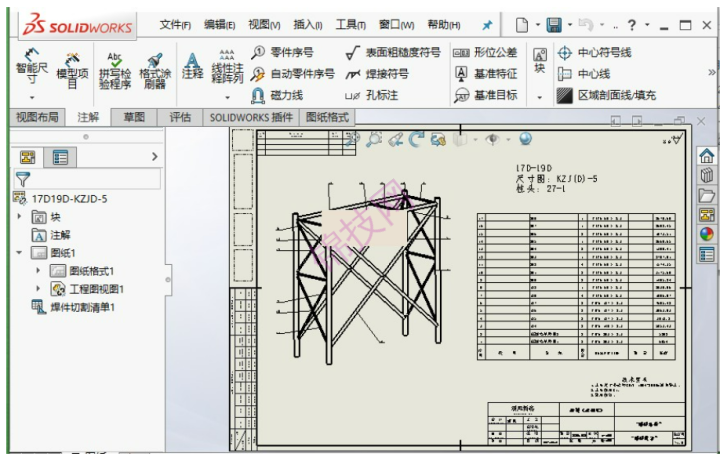The width and height of the screenshot is (720, 457).
Task: Open Custom Properties task pane icon
Action: point(706,254)
